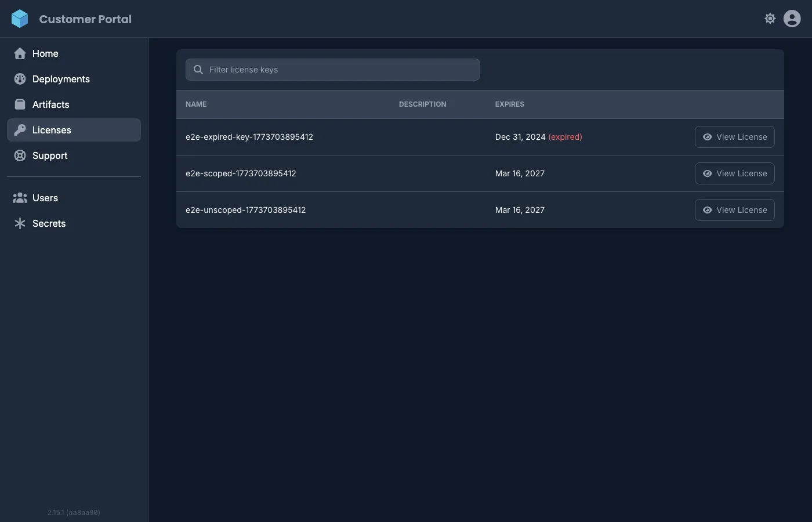812x522 pixels.
Task: Open Support using its lifebuoy icon
Action: [20, 155]
